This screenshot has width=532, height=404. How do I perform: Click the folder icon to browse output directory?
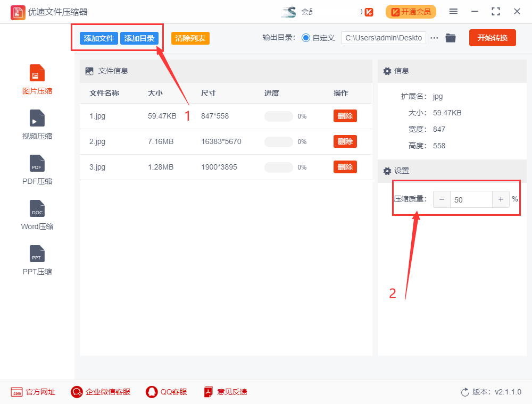point(450,38)
